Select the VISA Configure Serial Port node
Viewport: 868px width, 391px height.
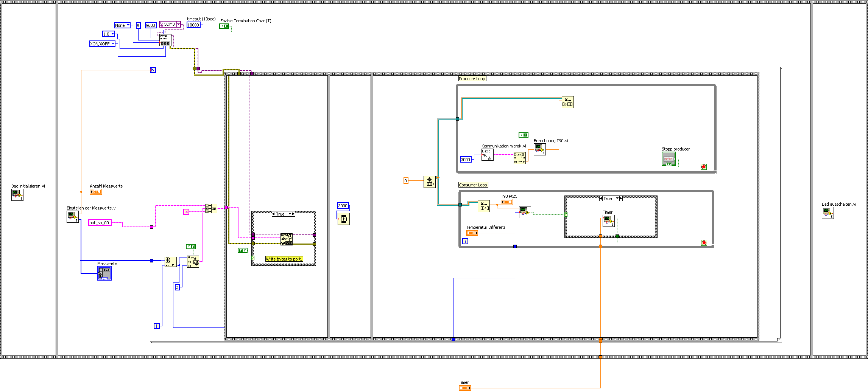coord(165,40)
